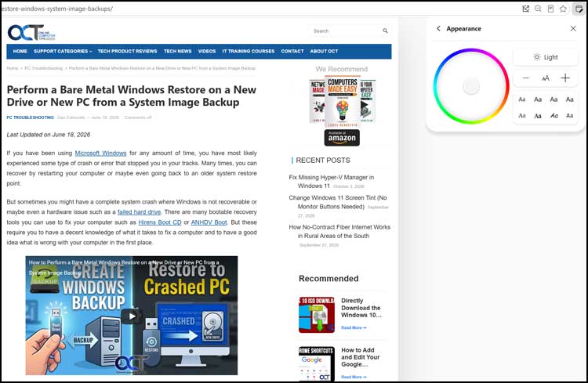The height and width of the screenshot is (383, 588).
Task: Open No-Contract Fiber Internet post
Action: 339,231
